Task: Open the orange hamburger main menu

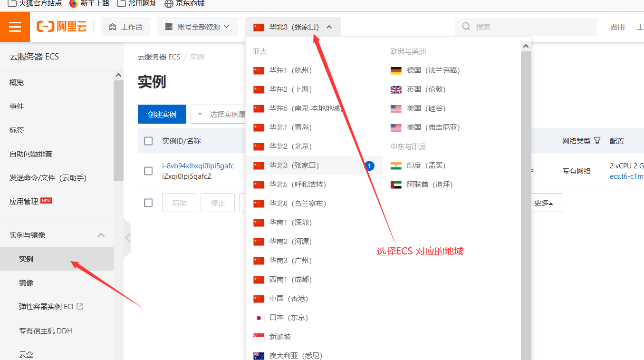Action: 15,27
